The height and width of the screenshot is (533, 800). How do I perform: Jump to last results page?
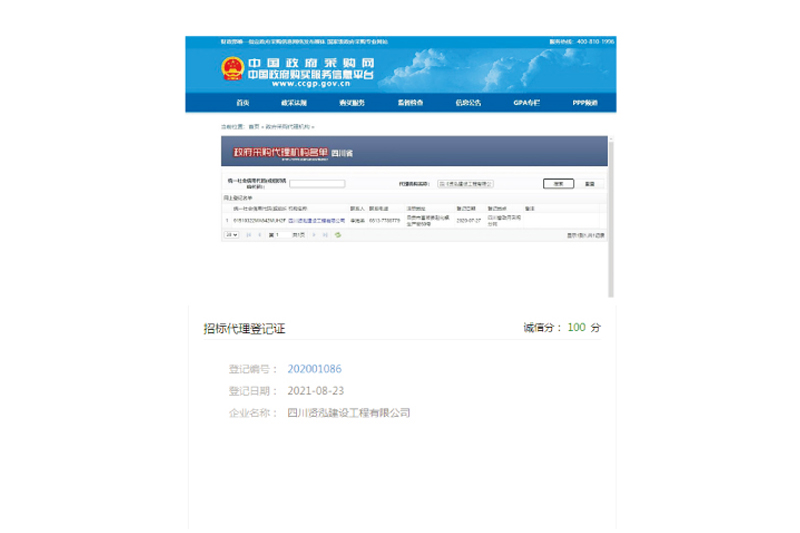click(x=326, y=235)
